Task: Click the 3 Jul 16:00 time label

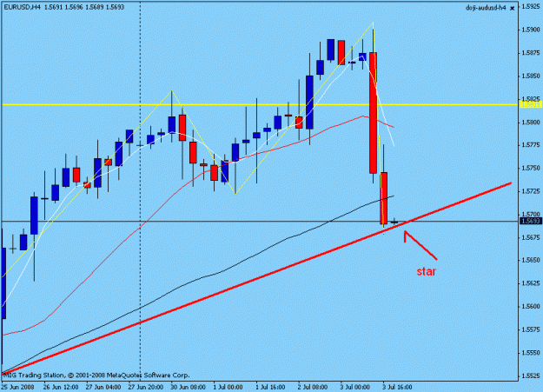Action: click(397, 387)
